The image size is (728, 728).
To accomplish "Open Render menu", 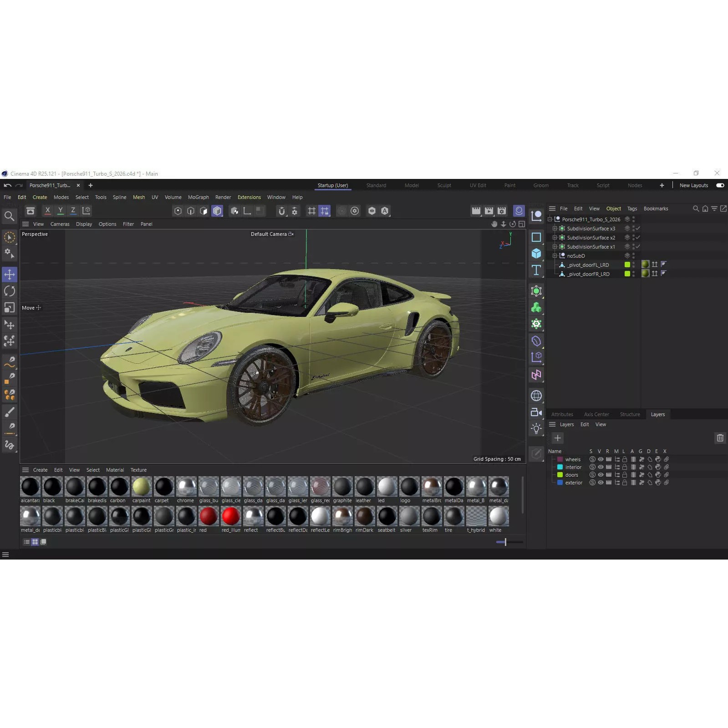I will [223, 197].
